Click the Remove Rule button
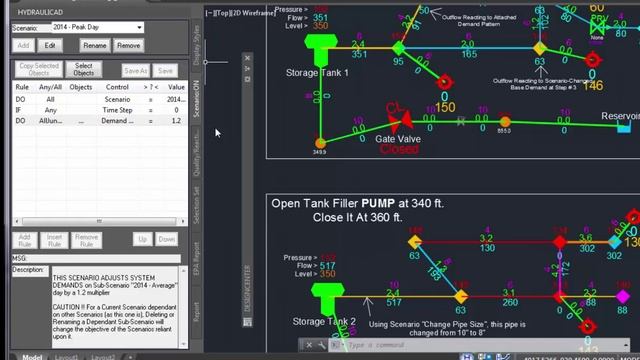Viewport: 640px width, 360px height. pos(87,240)
